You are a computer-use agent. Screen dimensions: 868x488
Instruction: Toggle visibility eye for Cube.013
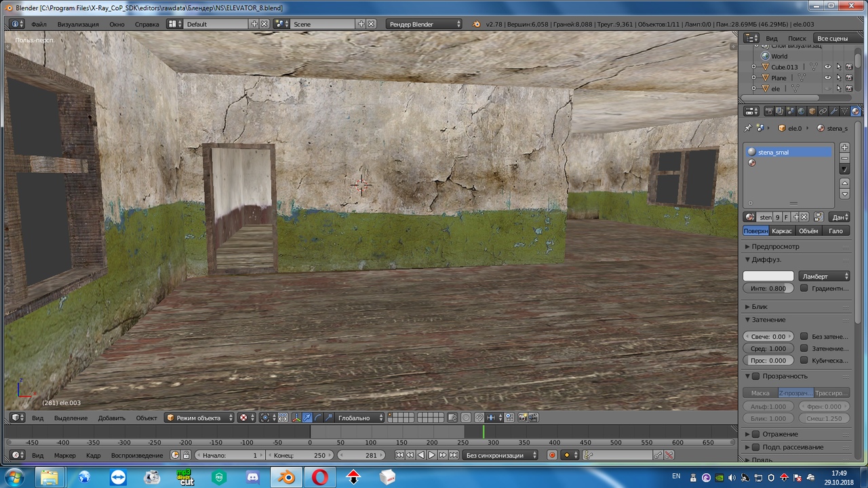point(827,67)
